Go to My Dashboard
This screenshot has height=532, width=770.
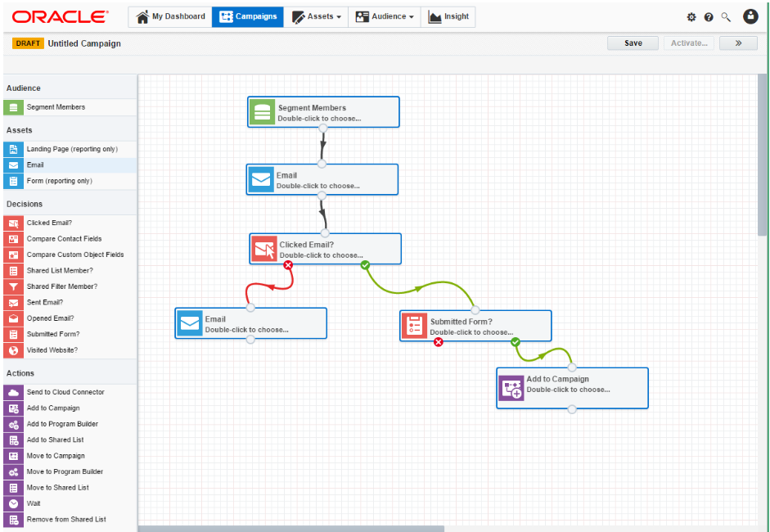click(x=170, y=16)
